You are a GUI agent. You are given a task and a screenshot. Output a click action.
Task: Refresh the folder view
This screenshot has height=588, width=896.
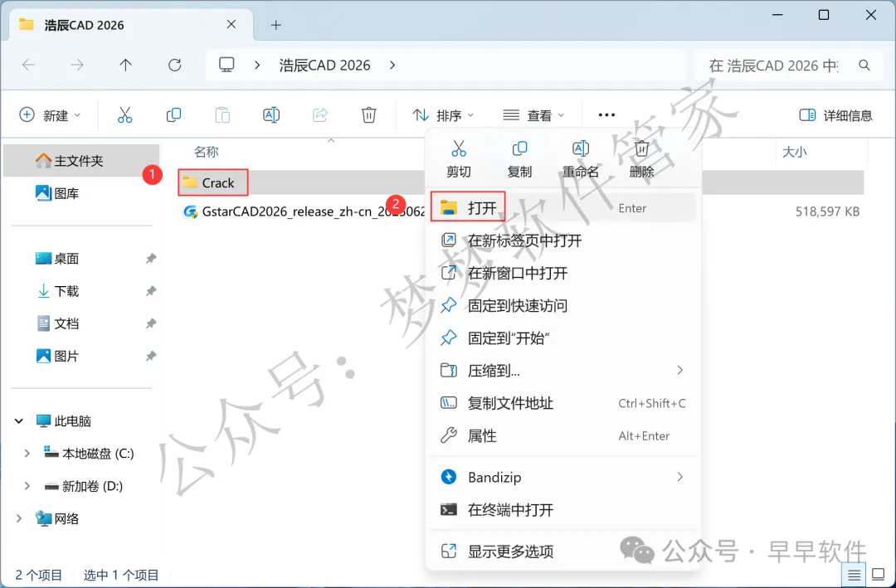pos(175,66)
